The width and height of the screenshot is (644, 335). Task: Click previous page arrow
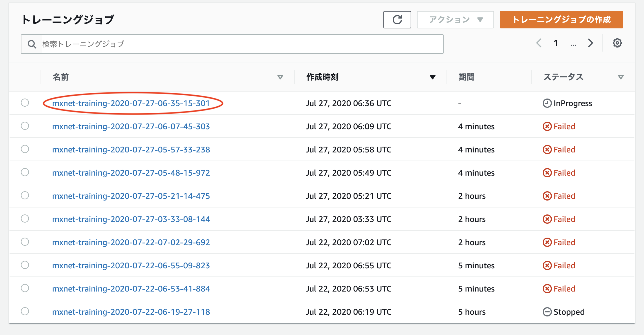click(x=539, y=43)
